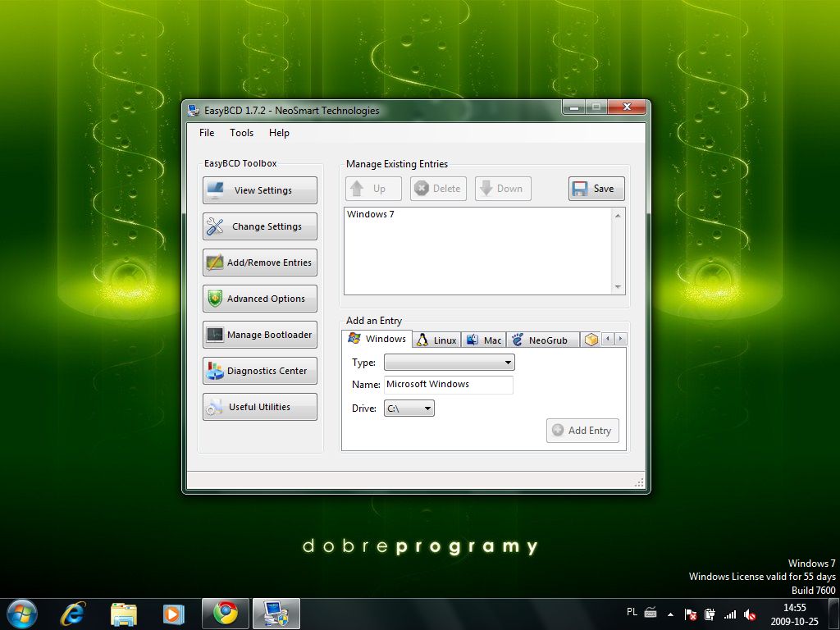Click the power icon in tray

[710, 614]
